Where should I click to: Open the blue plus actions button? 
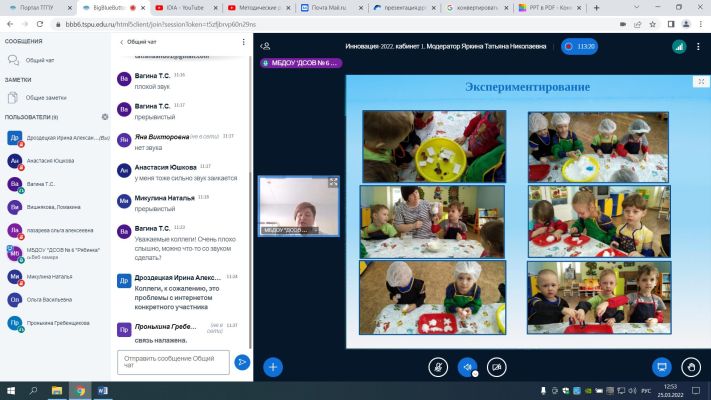click(273, 367)
